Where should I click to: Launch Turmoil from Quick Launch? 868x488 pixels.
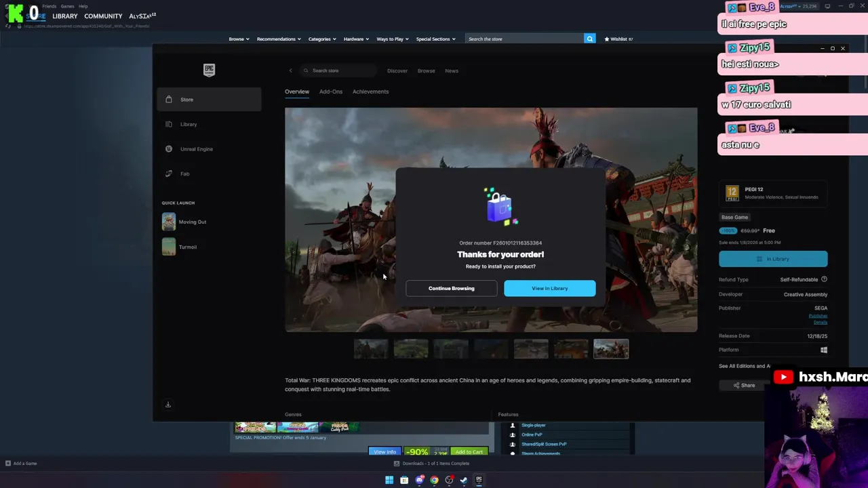click(180, 247)
